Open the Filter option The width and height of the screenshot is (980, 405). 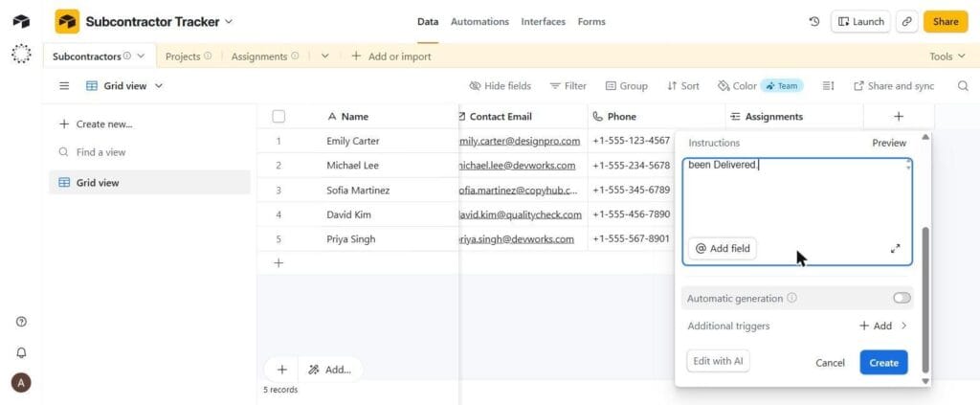568,85
